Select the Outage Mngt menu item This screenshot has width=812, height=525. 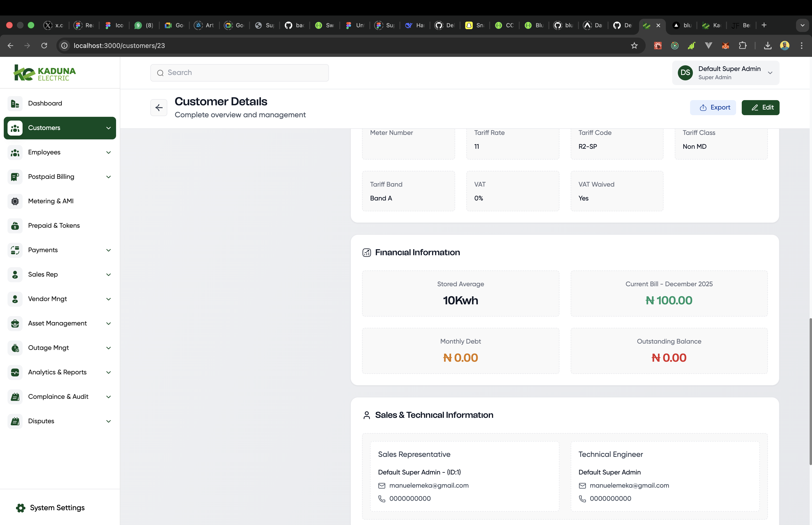48,348
